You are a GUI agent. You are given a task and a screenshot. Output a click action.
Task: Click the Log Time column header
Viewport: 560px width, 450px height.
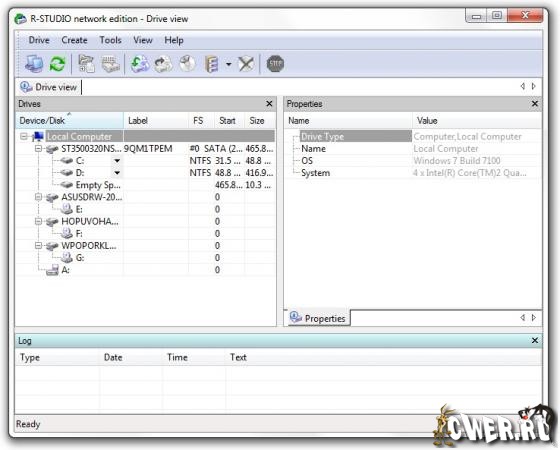[x=194, y=358]
